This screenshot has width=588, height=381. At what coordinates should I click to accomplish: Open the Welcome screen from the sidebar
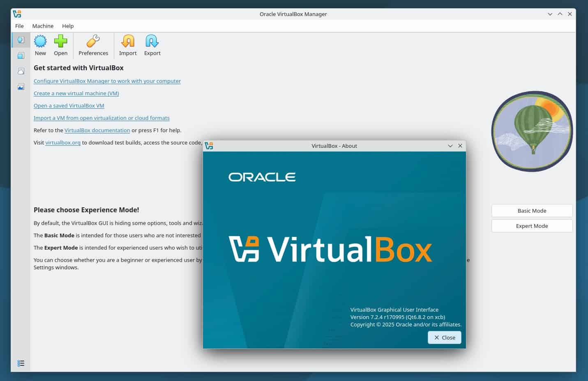pos(21,40)
